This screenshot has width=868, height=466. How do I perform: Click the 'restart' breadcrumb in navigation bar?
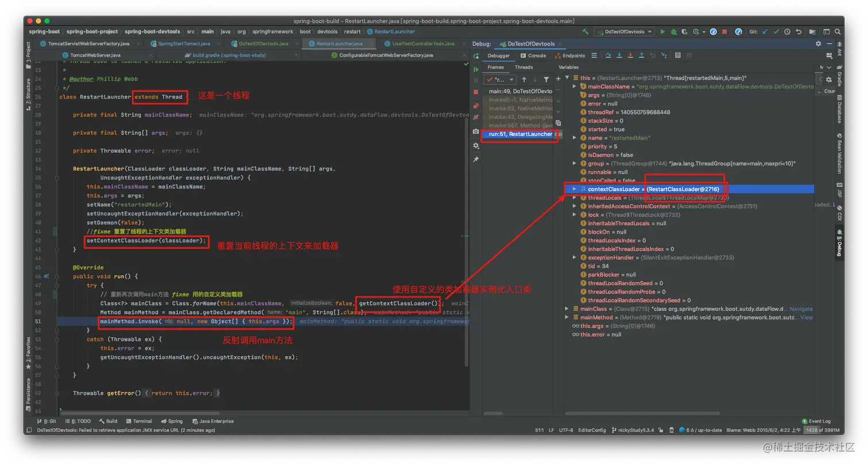[352, 32]
